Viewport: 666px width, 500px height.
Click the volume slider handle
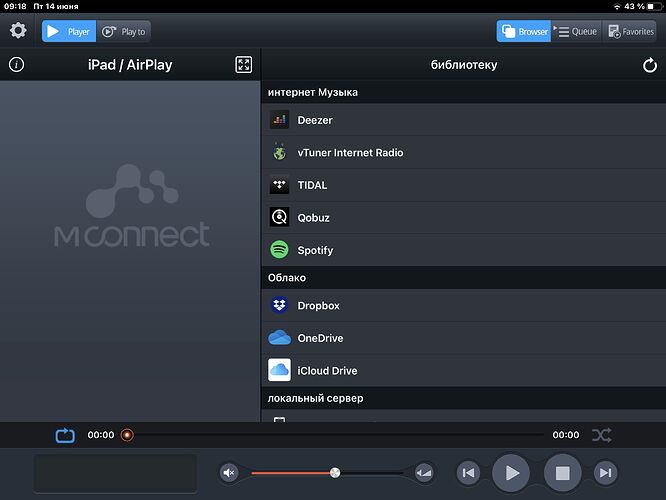335,472
